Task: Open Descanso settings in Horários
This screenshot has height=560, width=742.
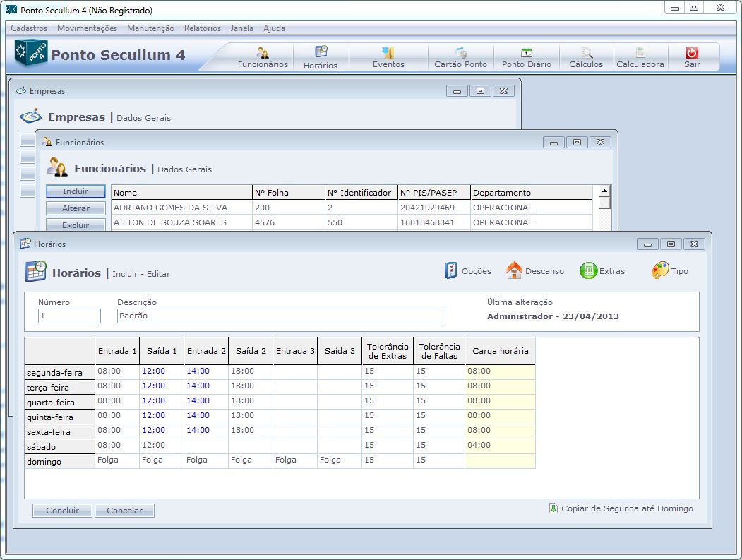Action: coord(534,270)
